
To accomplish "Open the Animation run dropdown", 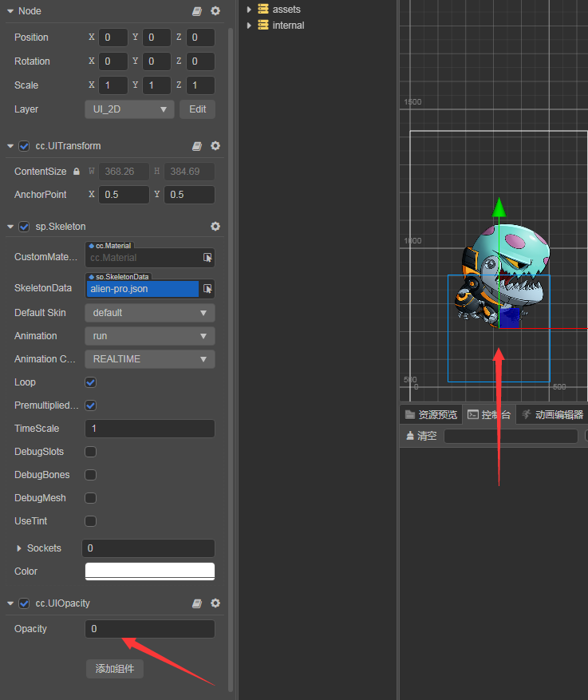I will pyautogui.click(x=150, y=336).
